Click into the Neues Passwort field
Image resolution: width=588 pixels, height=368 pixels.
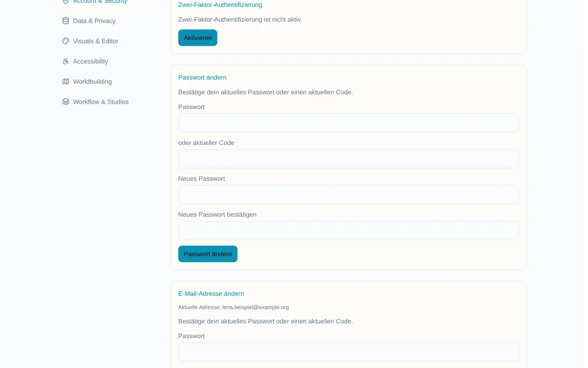click(349, 194)
